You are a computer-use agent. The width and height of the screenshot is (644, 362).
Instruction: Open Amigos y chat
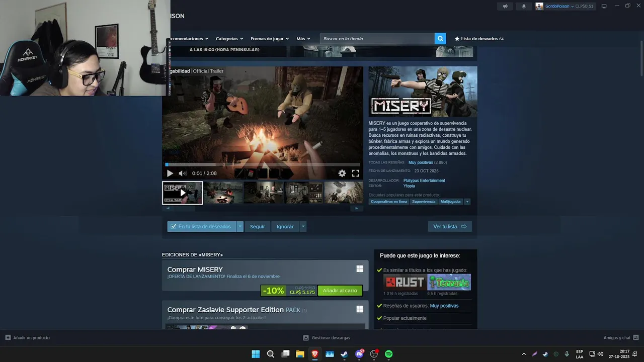click(x=621, y=338)
